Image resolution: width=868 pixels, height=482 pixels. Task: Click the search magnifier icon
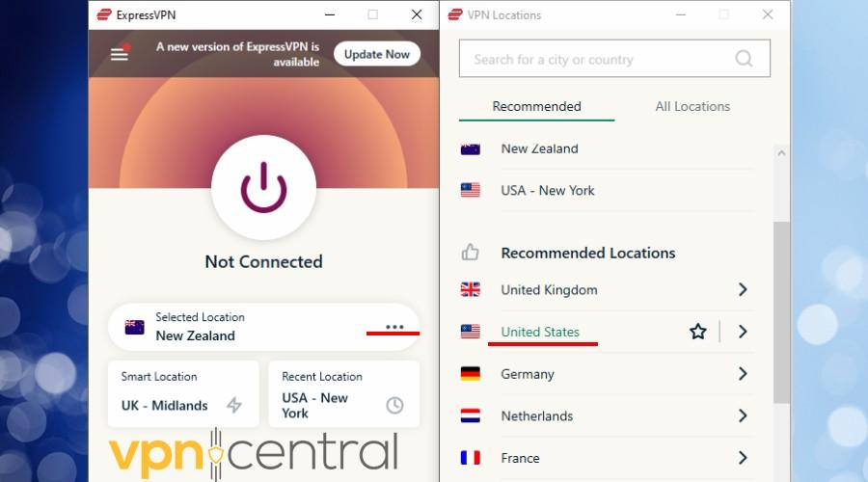pyautogui.click(x=744, y=58)
